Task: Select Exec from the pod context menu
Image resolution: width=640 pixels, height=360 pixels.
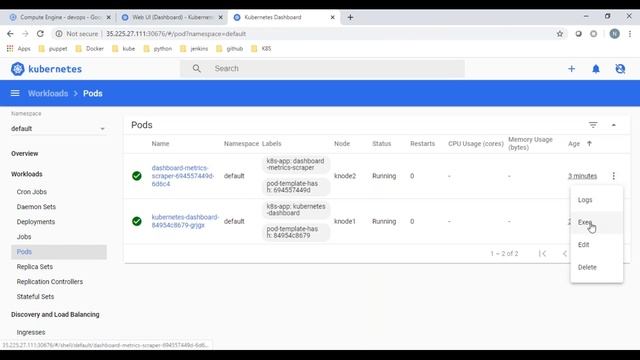Action: pos(597,222)
